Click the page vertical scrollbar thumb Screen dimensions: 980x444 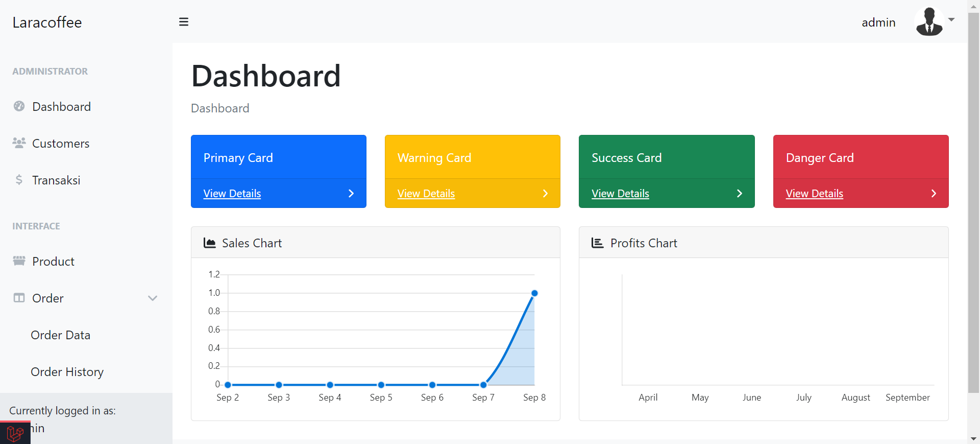973,204
